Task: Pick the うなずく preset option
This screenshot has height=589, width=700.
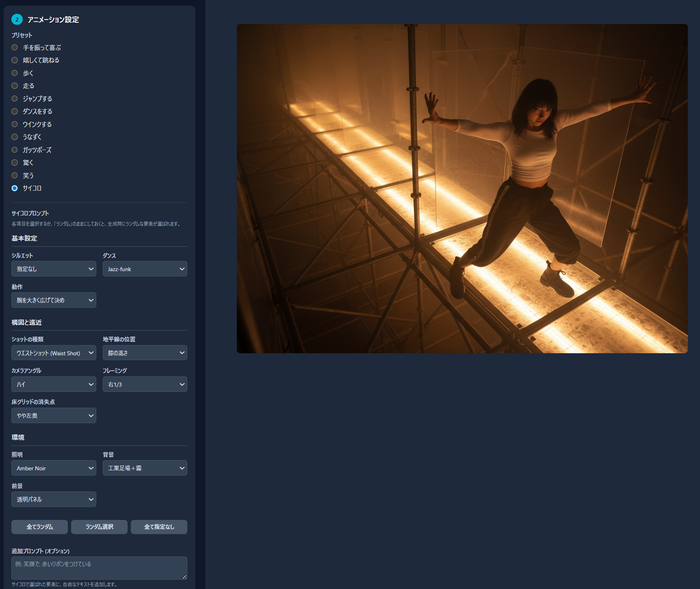Action: [x=15, y=137]
